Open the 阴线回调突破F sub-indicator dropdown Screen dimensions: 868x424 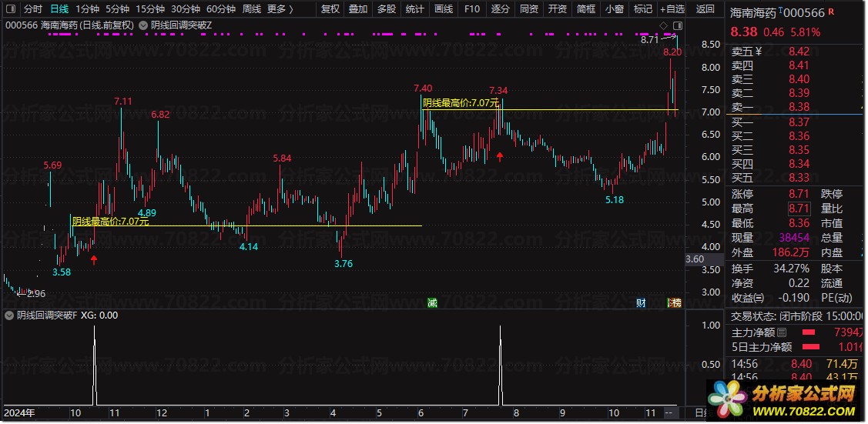click(9, 315)
